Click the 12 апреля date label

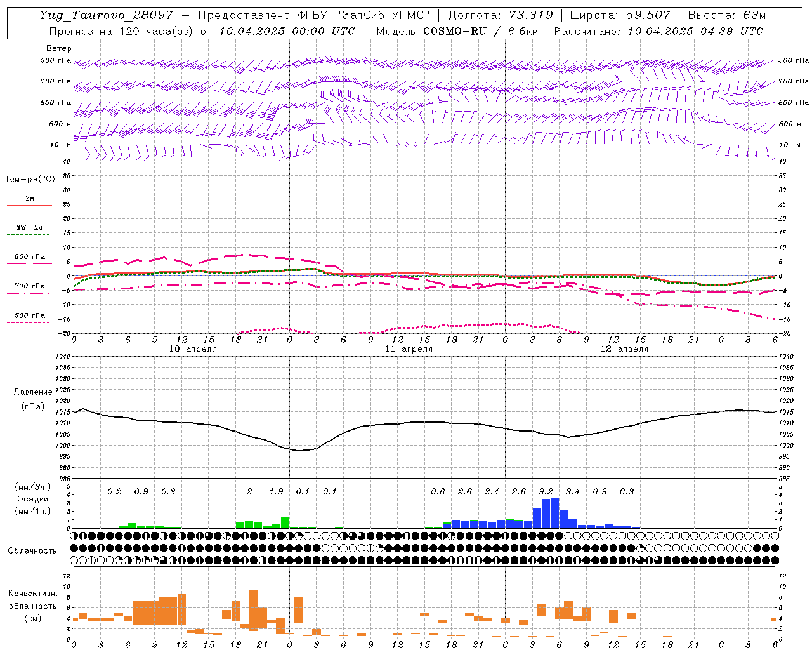[624, 349]
